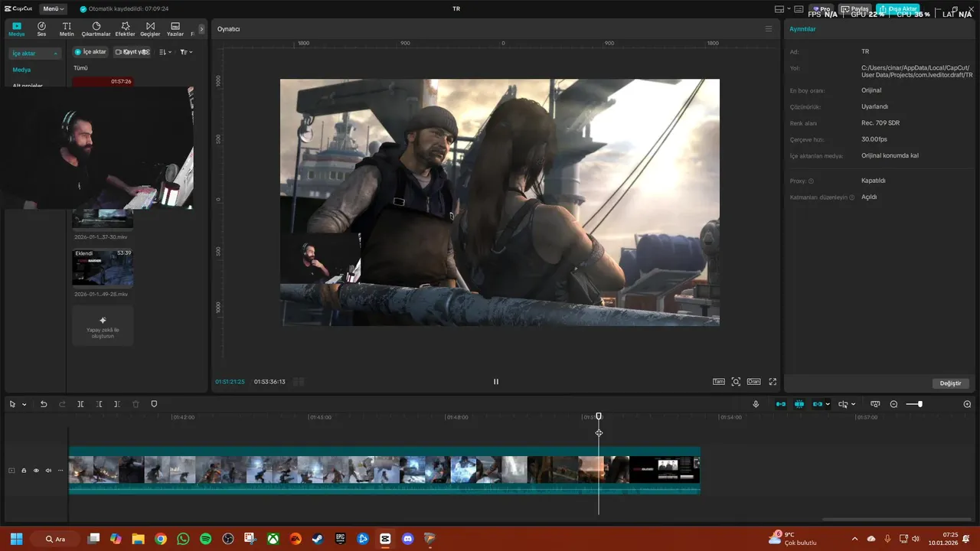
Task: Open the track more options menu
Action: [60, 471]
